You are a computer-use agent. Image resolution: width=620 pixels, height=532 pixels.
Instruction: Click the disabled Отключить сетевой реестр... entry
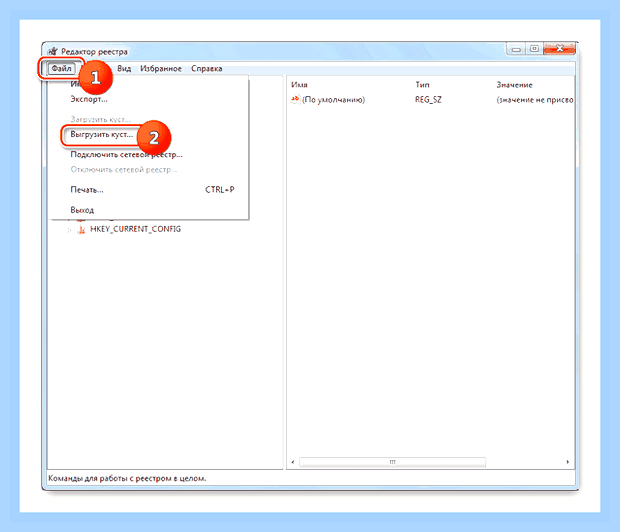[x=123, y=170]
